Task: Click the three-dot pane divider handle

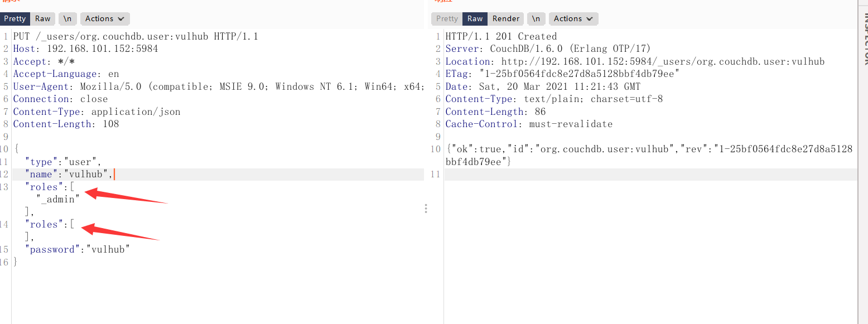Action: [426, 209]
